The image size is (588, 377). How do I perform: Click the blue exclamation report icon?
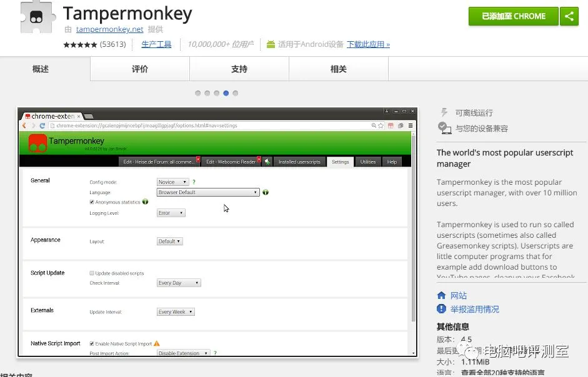click(441, 309)
